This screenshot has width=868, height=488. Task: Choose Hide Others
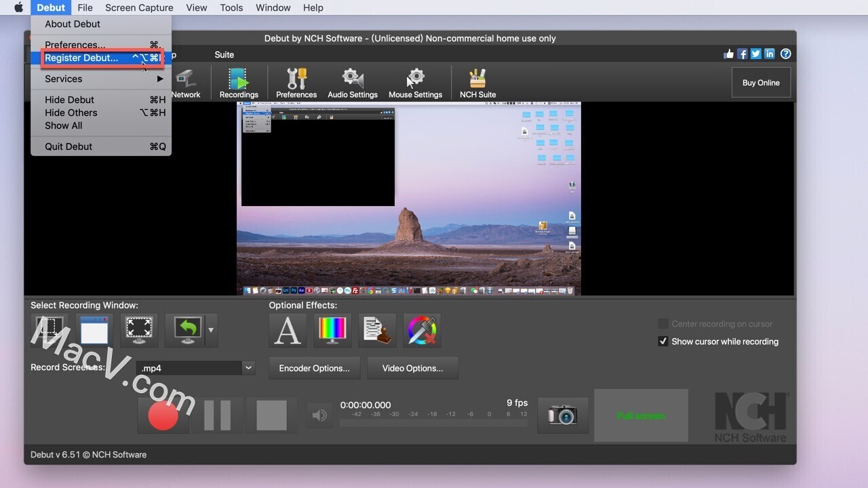tap(101, 113)
